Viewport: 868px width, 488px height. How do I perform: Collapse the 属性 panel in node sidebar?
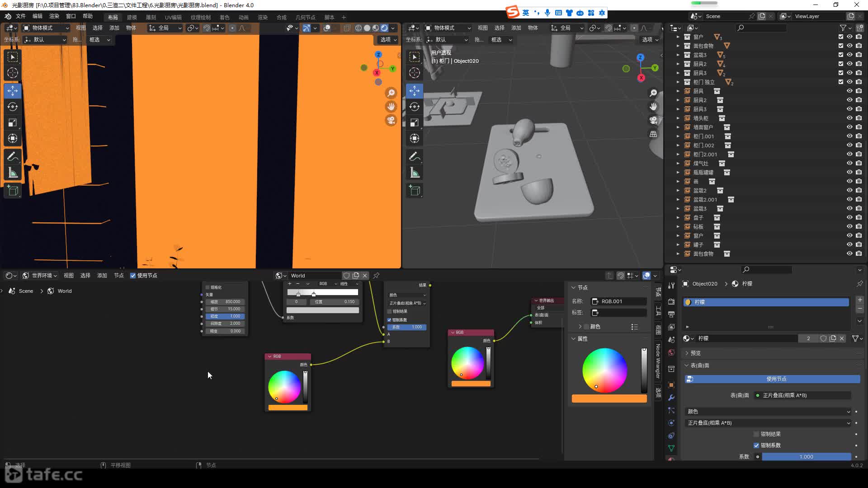(573, 339)
